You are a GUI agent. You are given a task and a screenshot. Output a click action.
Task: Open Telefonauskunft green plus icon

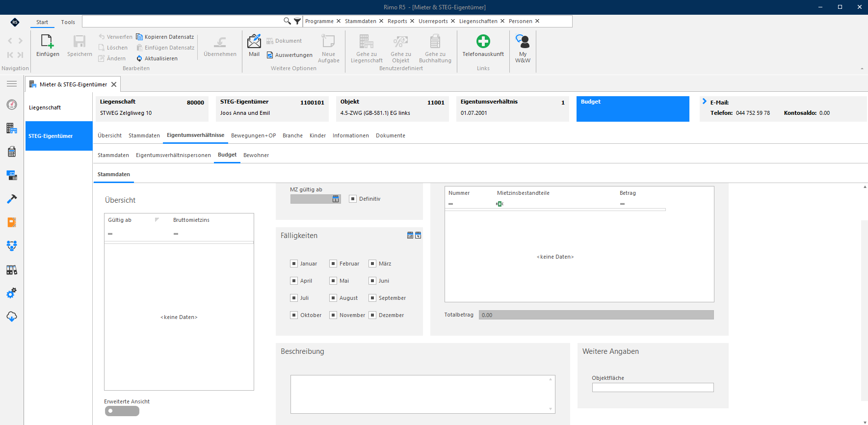pyautogui.click(x=483, y=41)
